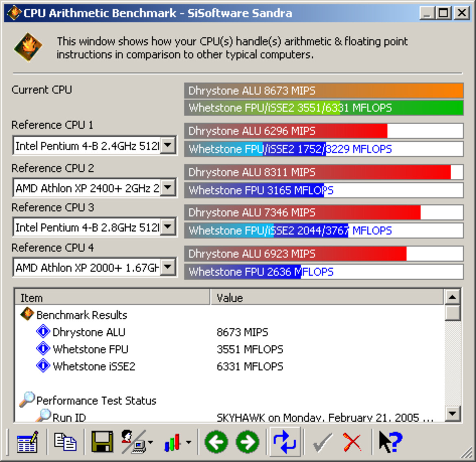Click the info icon beside Whetstone iSSE2
The image size is (476, 462).
point(43,366)
